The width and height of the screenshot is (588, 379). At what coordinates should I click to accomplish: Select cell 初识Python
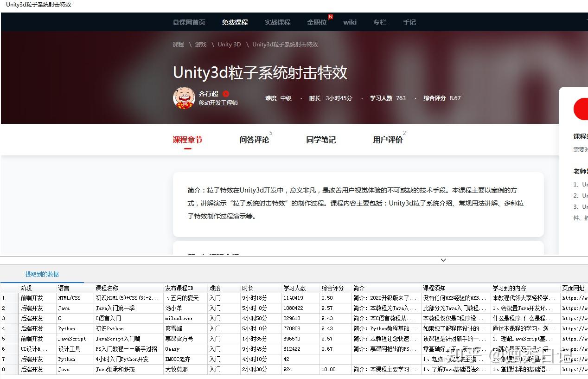[128, 328]
